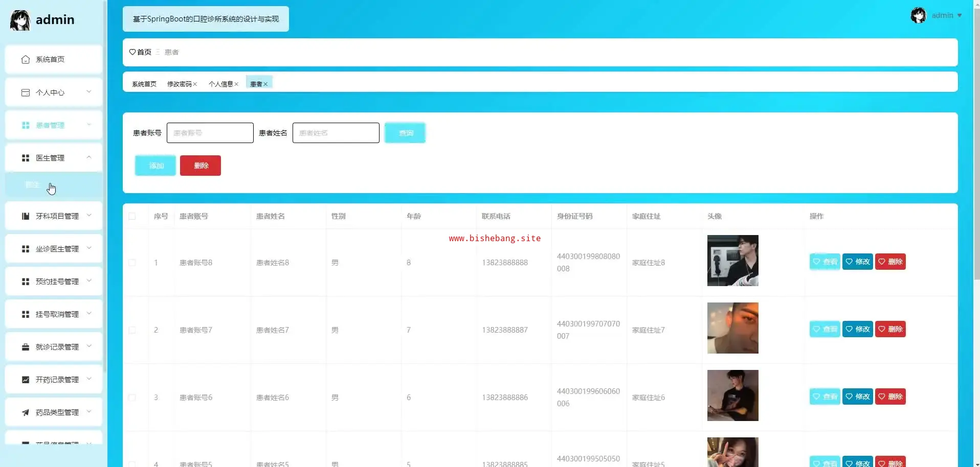Viewport: 980px width, 467px height.
Task: Expand the 药品类型管理 chevron
Action: click(89, 412)
